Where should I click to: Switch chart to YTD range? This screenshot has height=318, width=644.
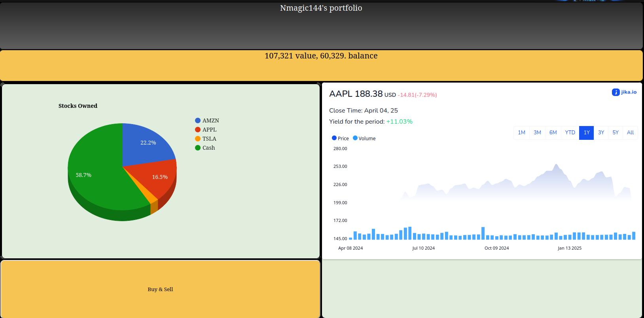point(570,133)
